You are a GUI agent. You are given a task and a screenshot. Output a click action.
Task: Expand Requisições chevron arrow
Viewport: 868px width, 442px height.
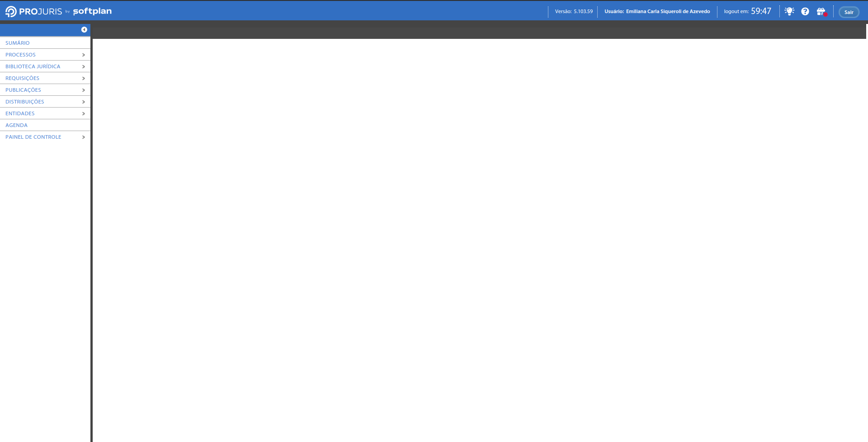tap(84, 78)
